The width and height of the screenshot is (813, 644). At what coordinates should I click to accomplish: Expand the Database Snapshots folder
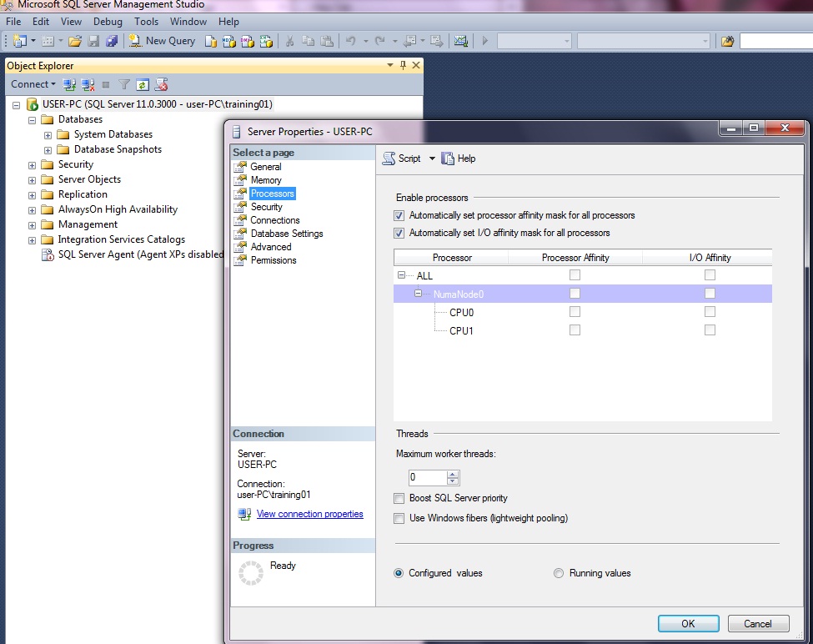point(48,150)
